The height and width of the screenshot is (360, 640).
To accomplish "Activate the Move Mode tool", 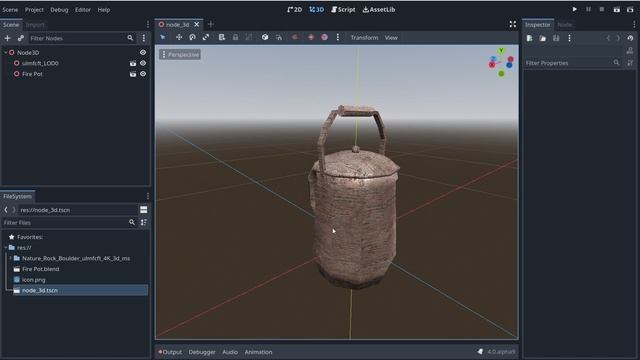I will point(179,38).
